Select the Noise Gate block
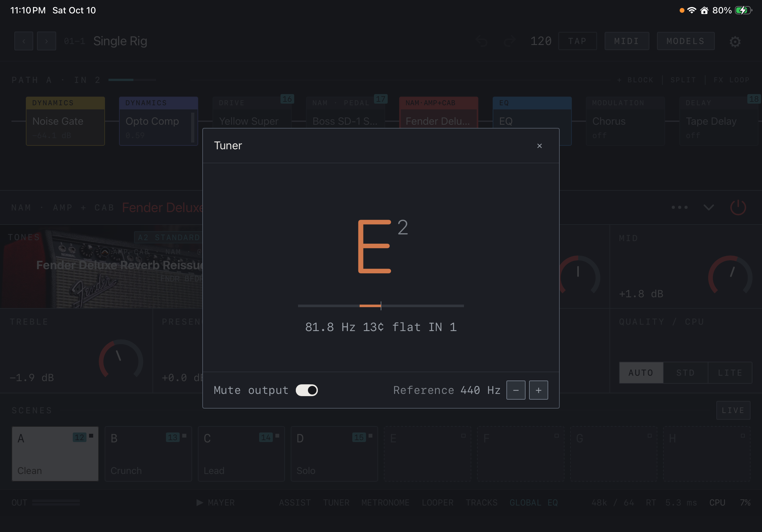This screenshot has height=532, width=762. pyautogui.click(x=65, y=121)
